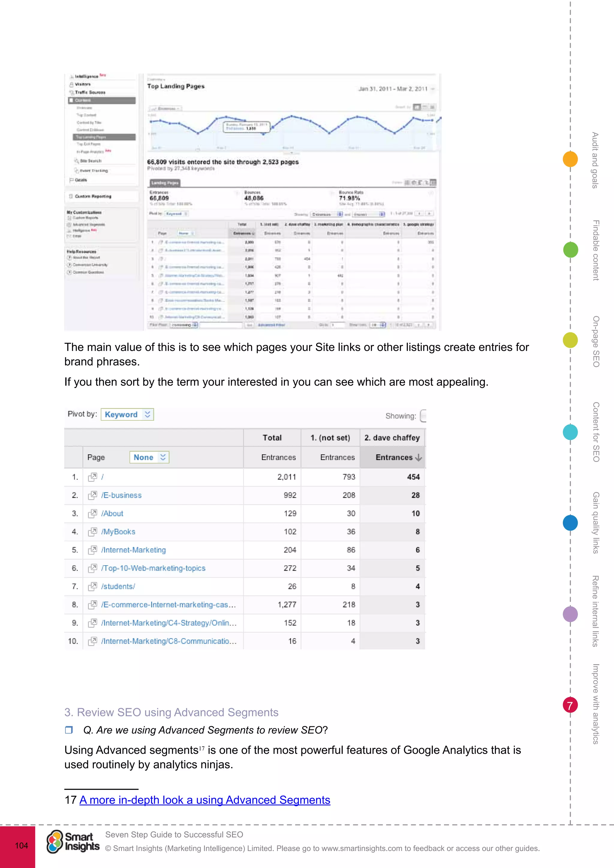614x868 pixels.
Task: Open /Internet-Marketing/C8-Communicatio row's new-window icon
Action: [92, 641]
